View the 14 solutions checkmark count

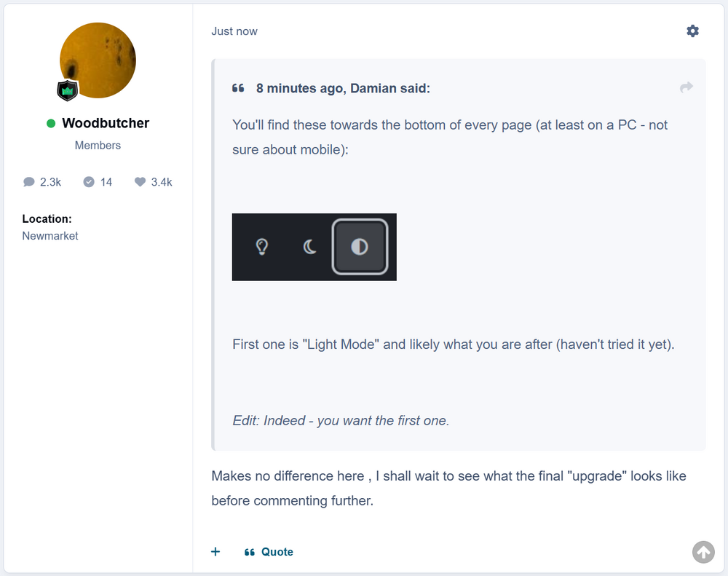(x=98, y=182)
